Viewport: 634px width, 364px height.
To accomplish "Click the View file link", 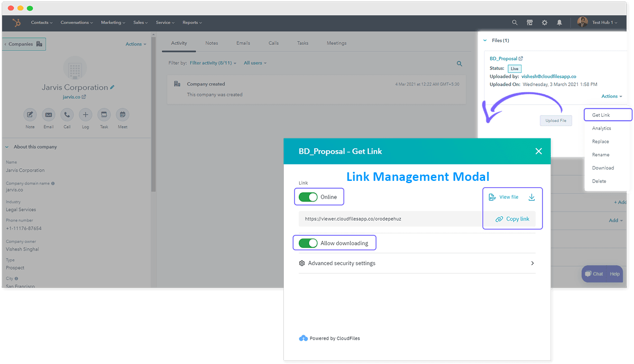I will pos(504,197).
